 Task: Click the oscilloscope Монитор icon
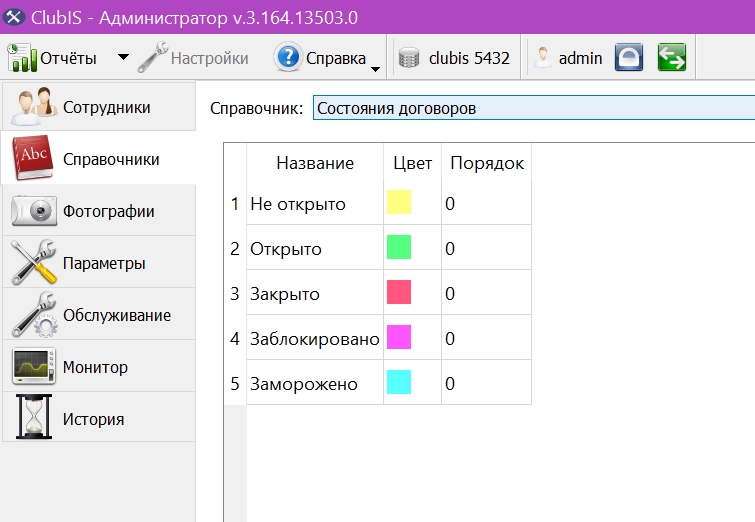pyautogui.click(x=34, y=366)
